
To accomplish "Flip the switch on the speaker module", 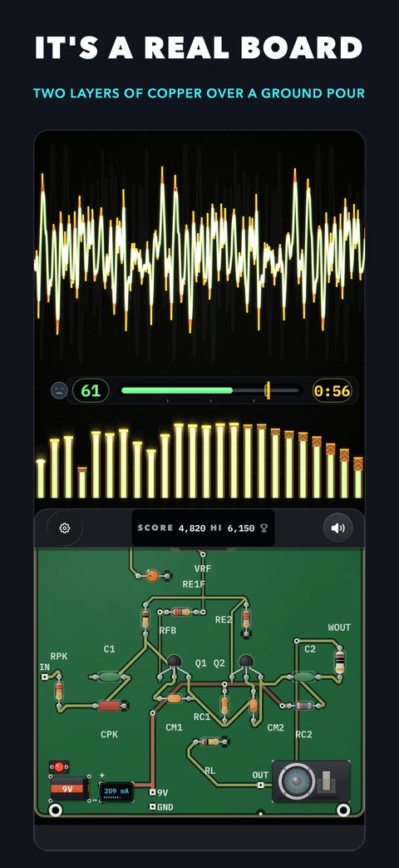I will 328,782.
